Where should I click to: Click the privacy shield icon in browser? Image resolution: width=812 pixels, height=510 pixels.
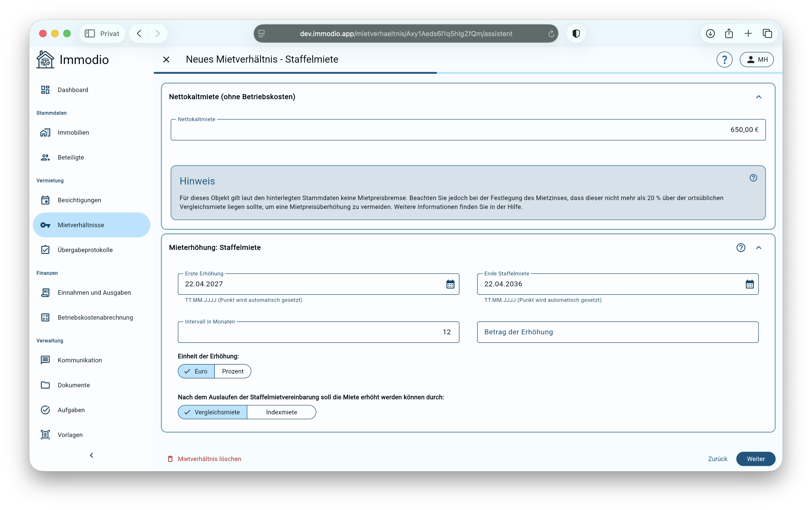click(x=576, y=33)
